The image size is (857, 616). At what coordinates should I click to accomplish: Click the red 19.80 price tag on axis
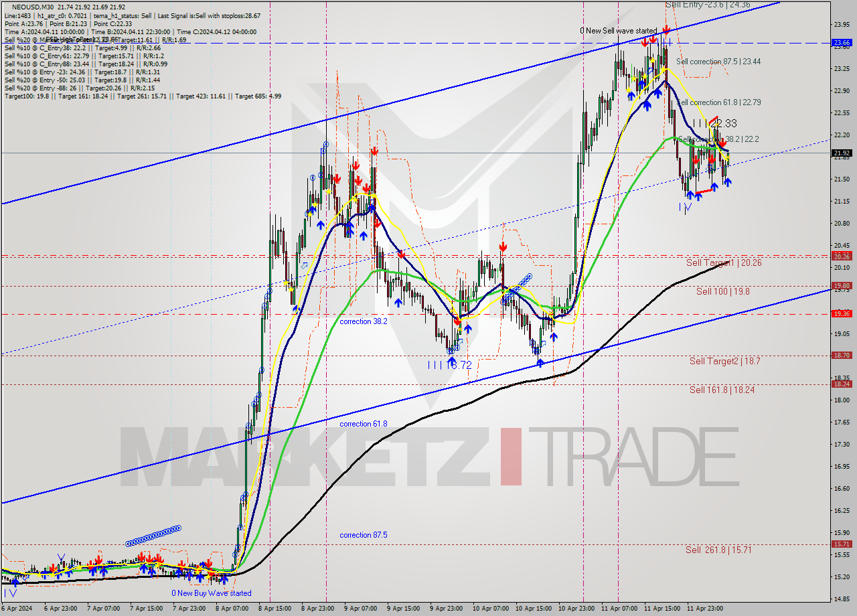click(842, 286)
